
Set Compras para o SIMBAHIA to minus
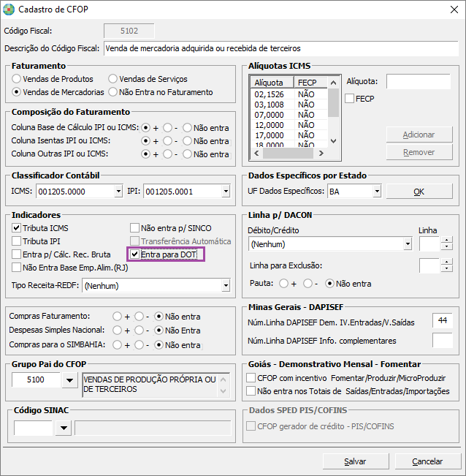140,345
